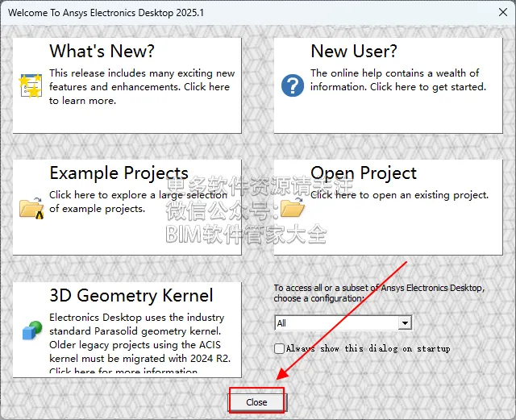Screen dimensions: 516x420
Task: Click 'choose a configuration:' label
Action: pyautogui.click(x=319, y=298)
